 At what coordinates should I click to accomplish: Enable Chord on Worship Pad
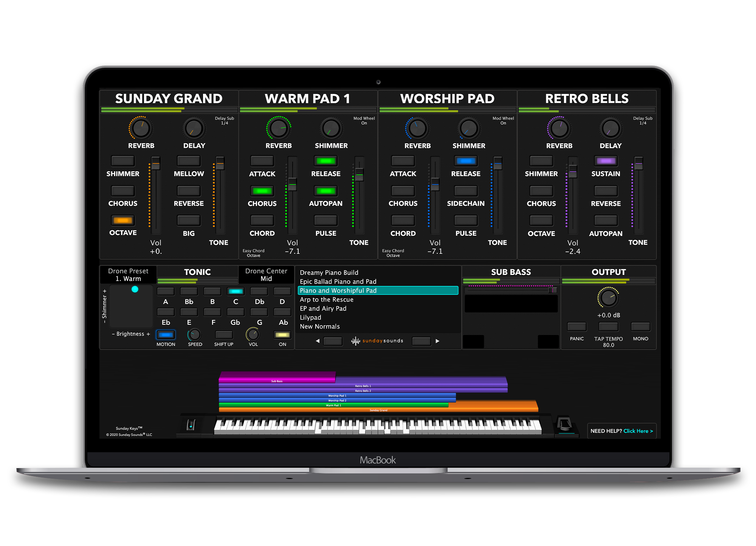pos(403,220)
